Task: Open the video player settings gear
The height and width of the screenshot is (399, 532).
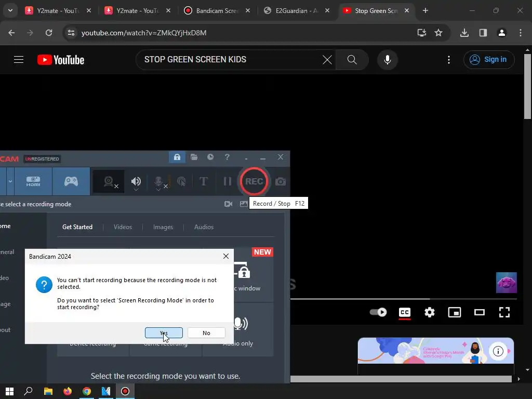Action: [430, 312]
